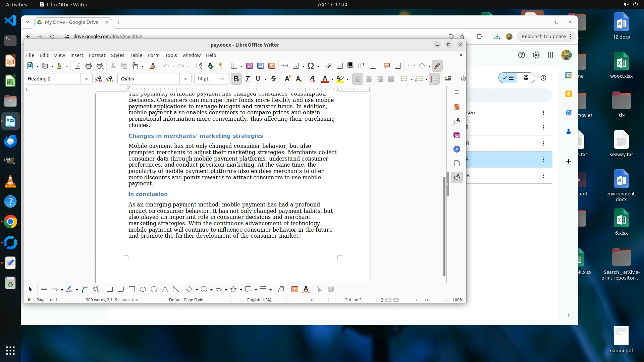Click English (USA) language in status bar
The image size is (644, 362).
point(259,300)
